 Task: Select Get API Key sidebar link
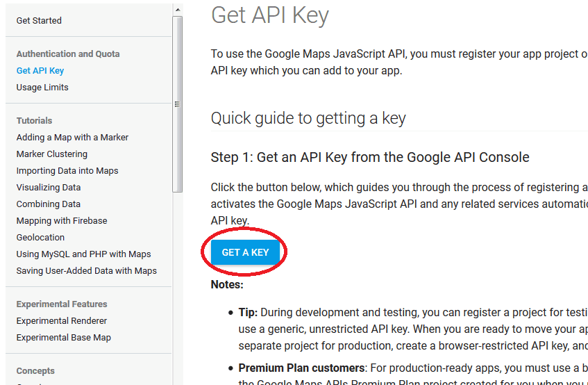[x=40, y=71]
